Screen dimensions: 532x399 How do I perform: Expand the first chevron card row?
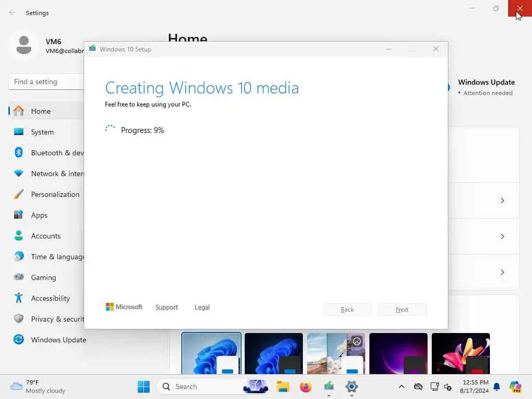pos(502,201)
